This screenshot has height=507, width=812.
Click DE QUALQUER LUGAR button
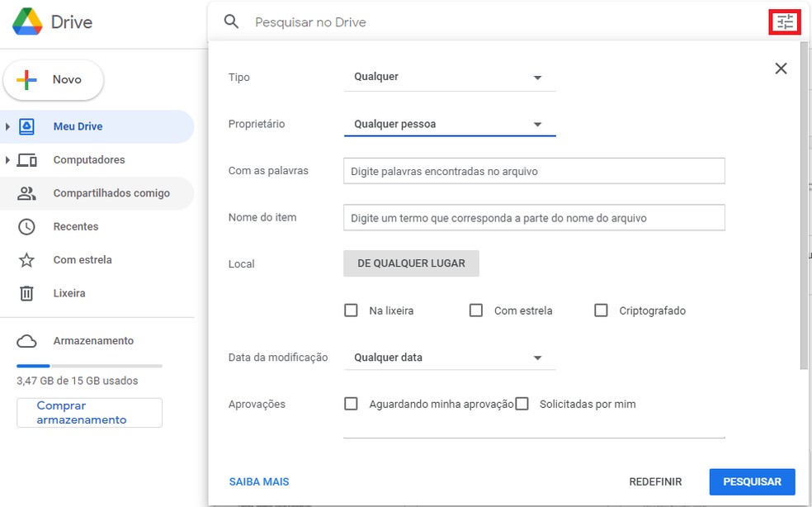411,263
